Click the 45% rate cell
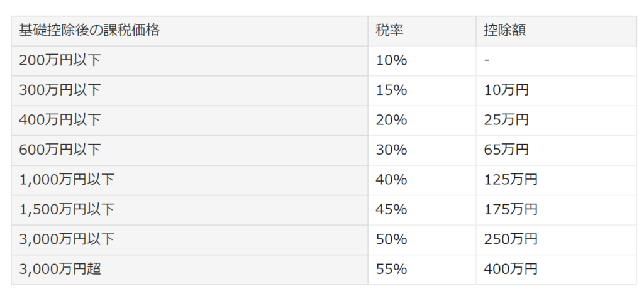This screenshot has height=296, width=644. click(x=422, y=210)
